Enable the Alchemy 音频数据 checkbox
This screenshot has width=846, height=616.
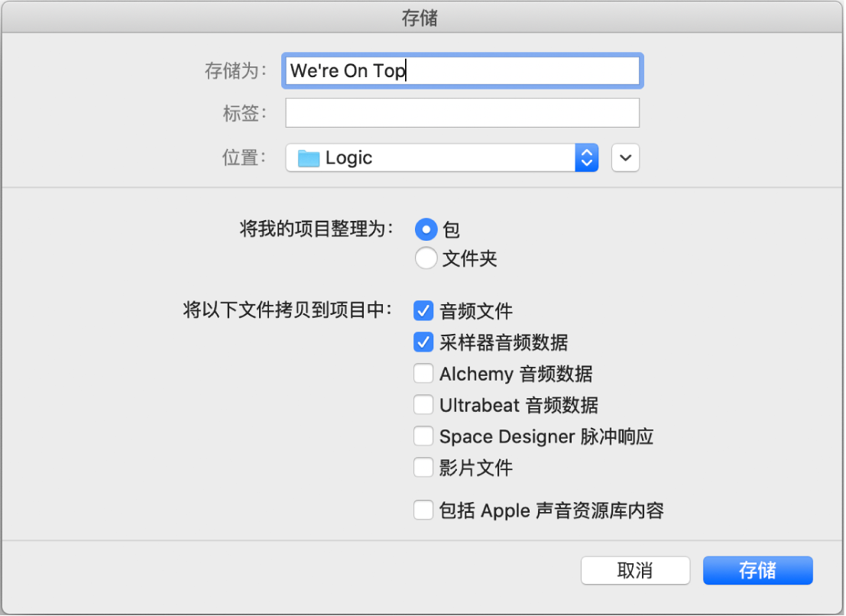tap(423, 373)
